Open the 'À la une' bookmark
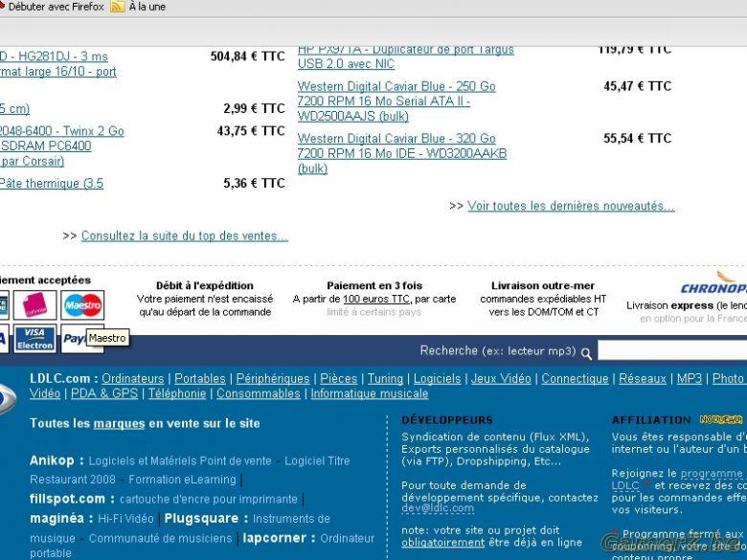747x560 pixels. (x=147, y=7)
